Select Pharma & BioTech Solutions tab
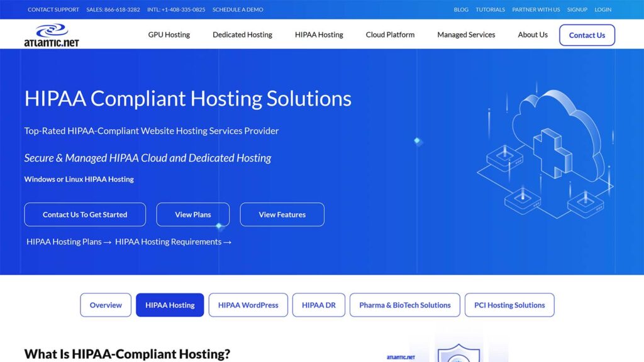 coord(404,305)
